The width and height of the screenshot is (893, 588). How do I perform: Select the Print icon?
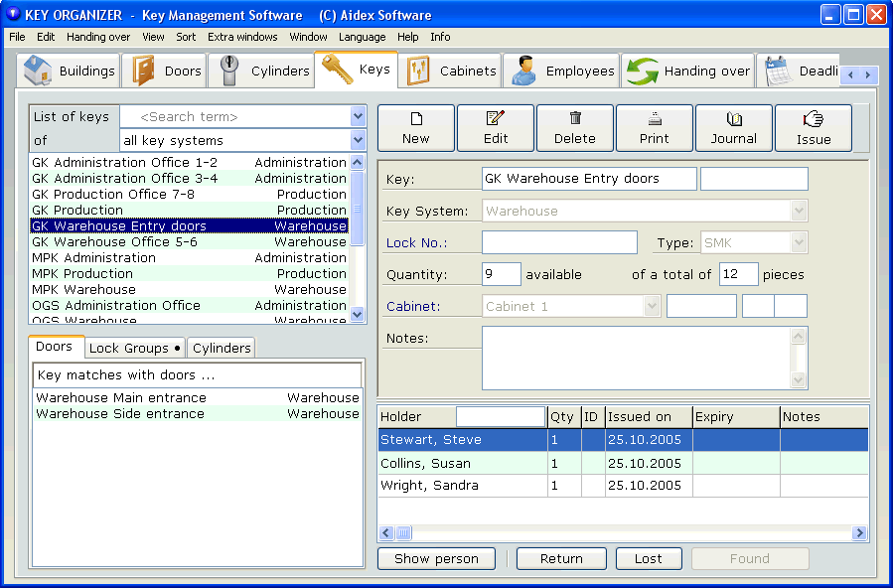point(654,127)
